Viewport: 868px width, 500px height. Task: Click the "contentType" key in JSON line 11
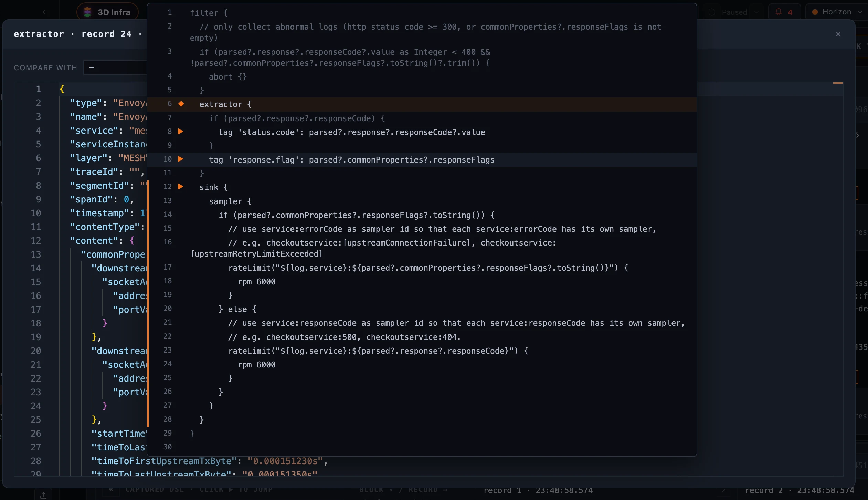click(105, 227)
